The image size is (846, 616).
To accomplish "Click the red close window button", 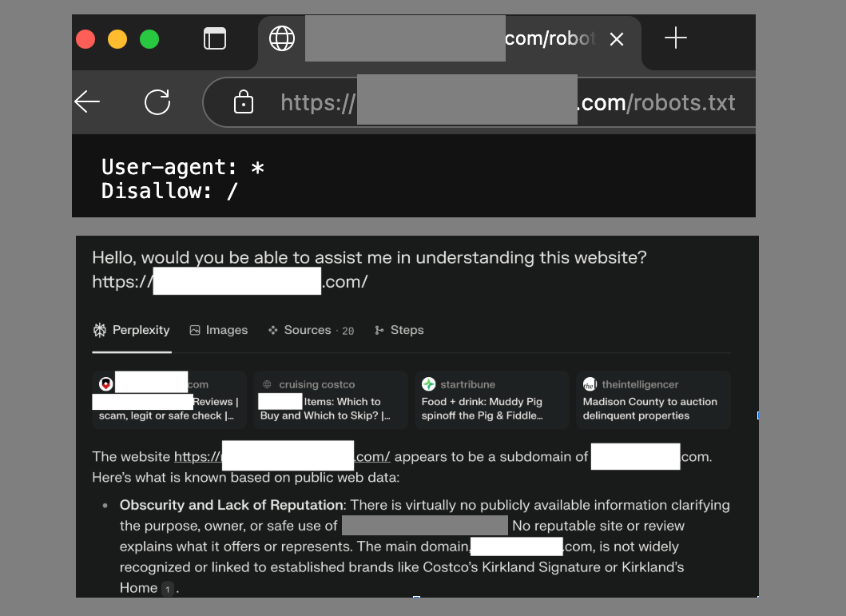I will tap(85, 39).
